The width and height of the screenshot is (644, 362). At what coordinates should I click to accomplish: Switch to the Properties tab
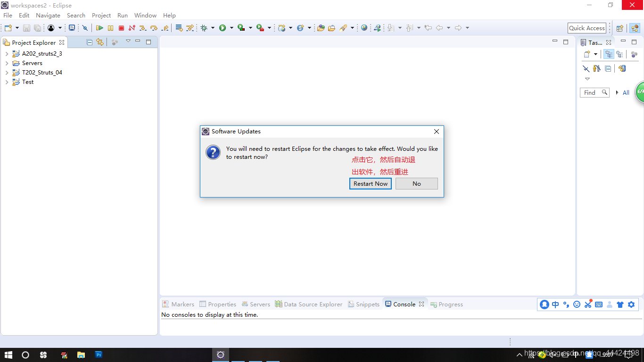coord(218,304)
